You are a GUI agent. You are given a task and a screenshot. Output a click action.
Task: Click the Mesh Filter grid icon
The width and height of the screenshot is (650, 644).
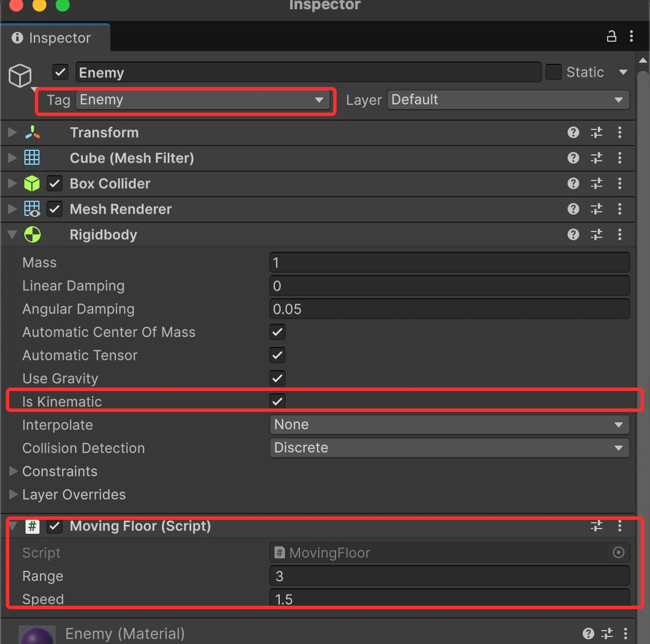(32, 158)
